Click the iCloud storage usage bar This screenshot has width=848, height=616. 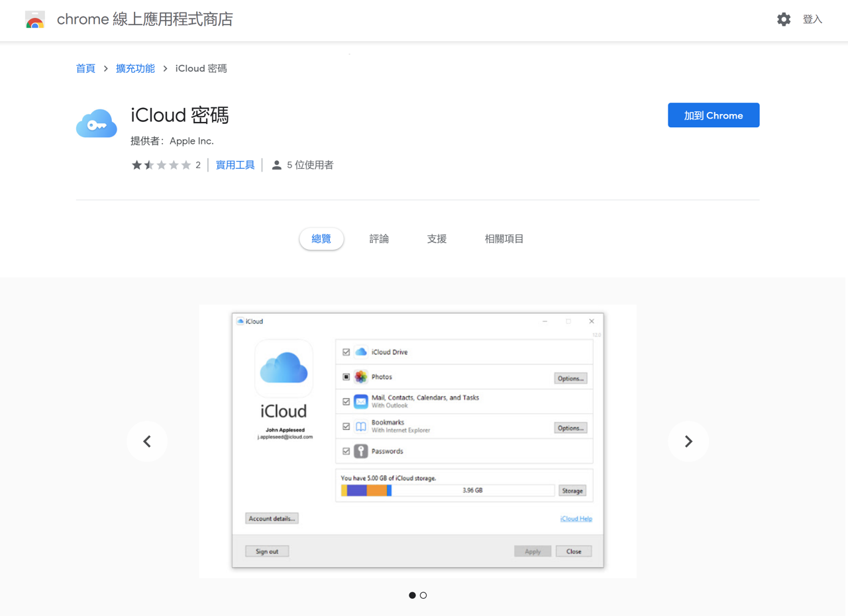448,490
